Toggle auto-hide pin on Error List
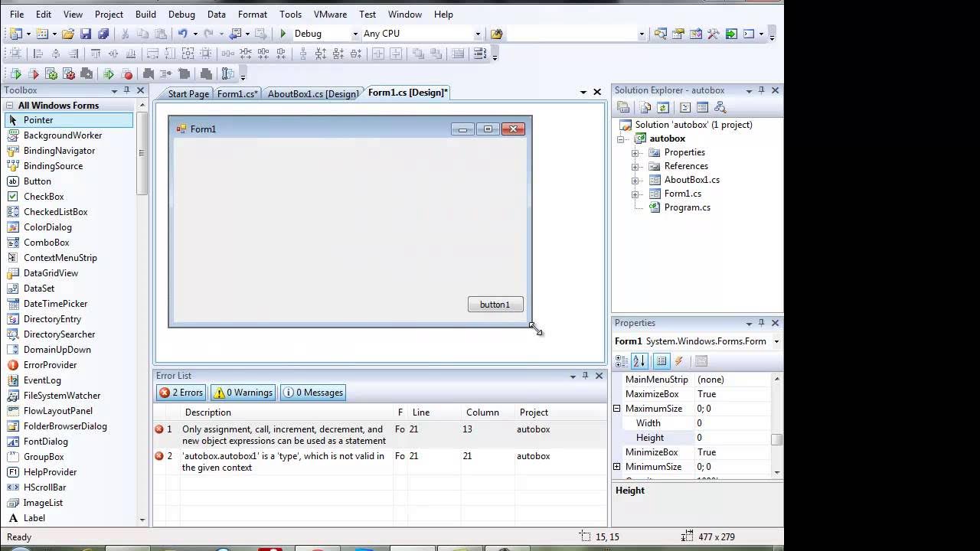The width and height of the screenshot is (980, 551). pos(585,376)
